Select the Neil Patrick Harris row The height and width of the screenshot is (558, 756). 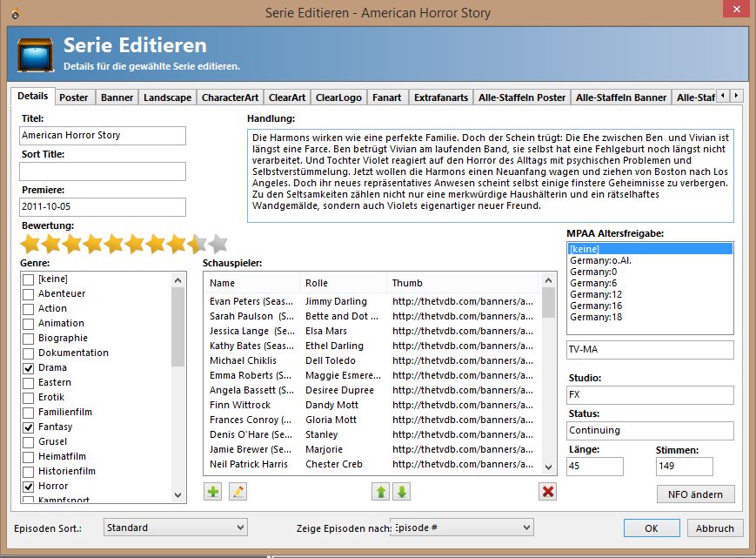coord(371,465)
